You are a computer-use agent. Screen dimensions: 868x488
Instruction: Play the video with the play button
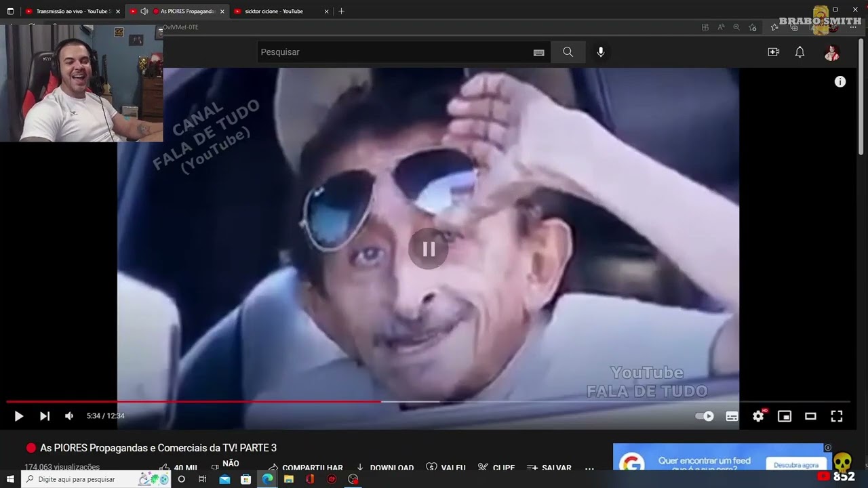[19, 416]
